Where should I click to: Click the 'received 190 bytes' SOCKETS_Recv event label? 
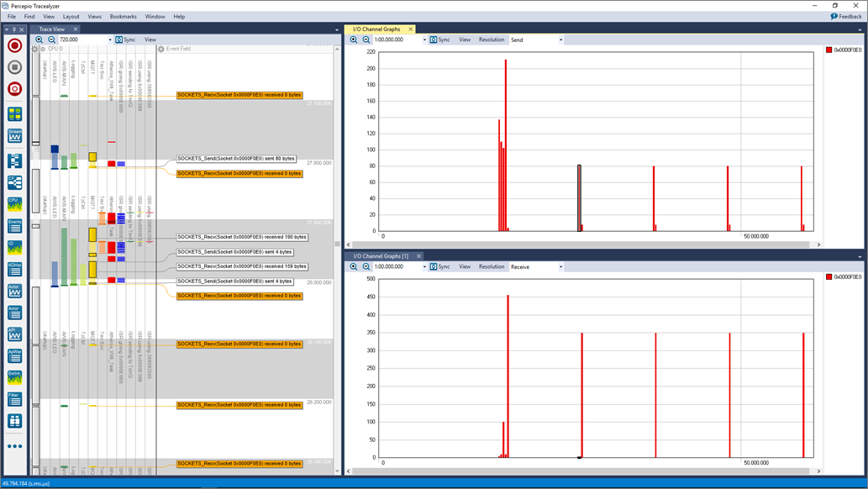(242, 237)
